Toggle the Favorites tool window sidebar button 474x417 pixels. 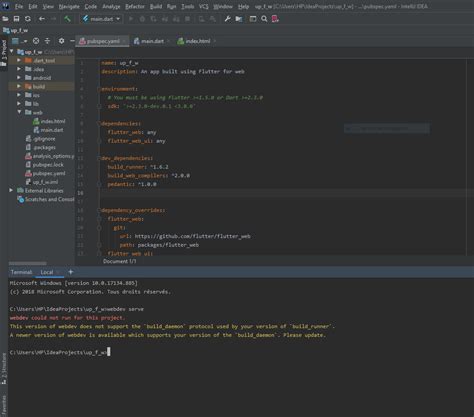[x=4, y=405]
